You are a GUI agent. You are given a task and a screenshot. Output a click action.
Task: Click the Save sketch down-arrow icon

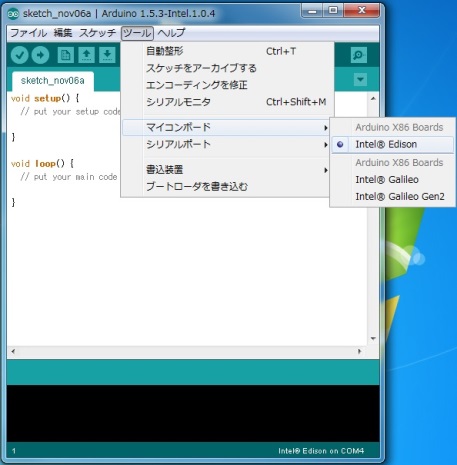(107, 55)
